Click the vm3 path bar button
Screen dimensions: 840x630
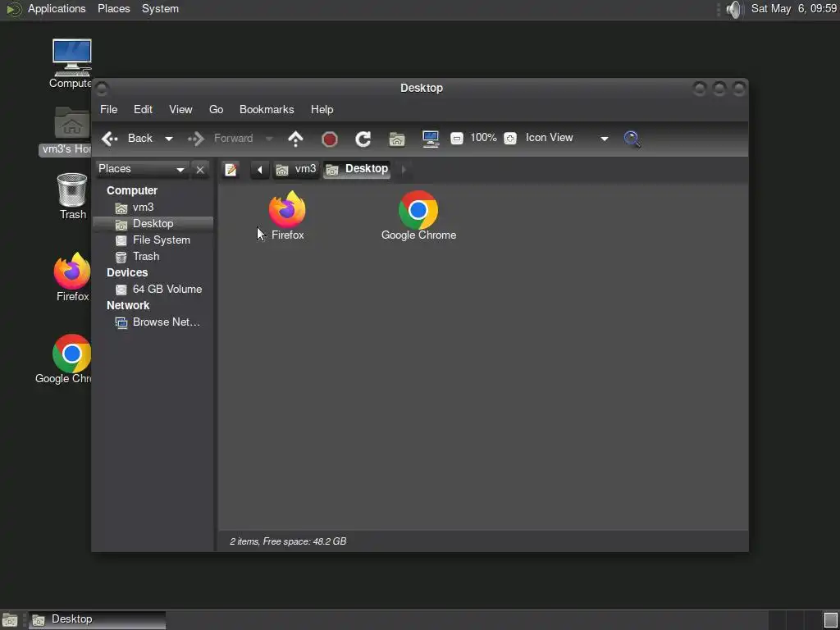pyautogui.click(x=295, y=169)
